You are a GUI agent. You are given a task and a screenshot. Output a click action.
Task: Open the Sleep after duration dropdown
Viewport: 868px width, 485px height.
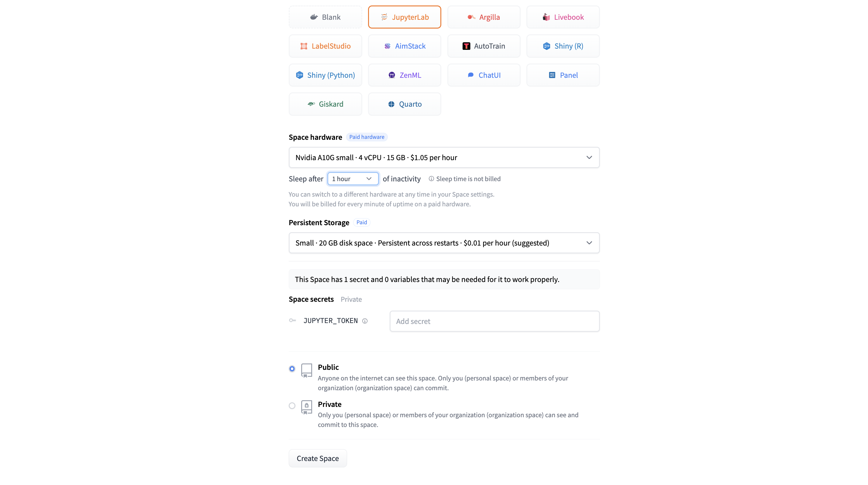point(353,179)
